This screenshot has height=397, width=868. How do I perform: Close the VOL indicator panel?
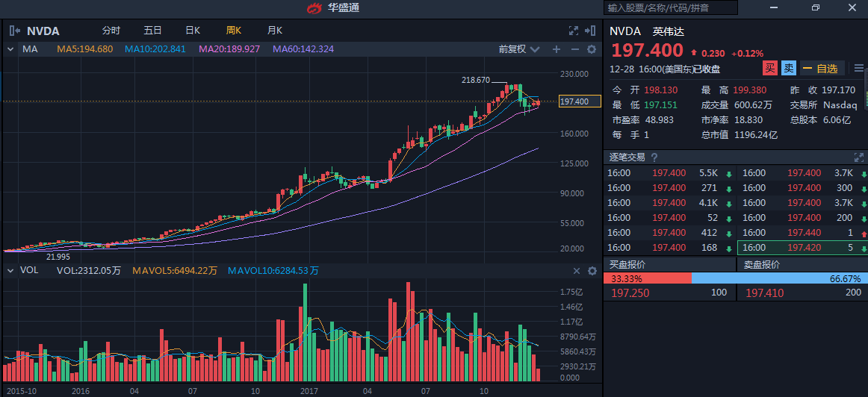[576, 271]
